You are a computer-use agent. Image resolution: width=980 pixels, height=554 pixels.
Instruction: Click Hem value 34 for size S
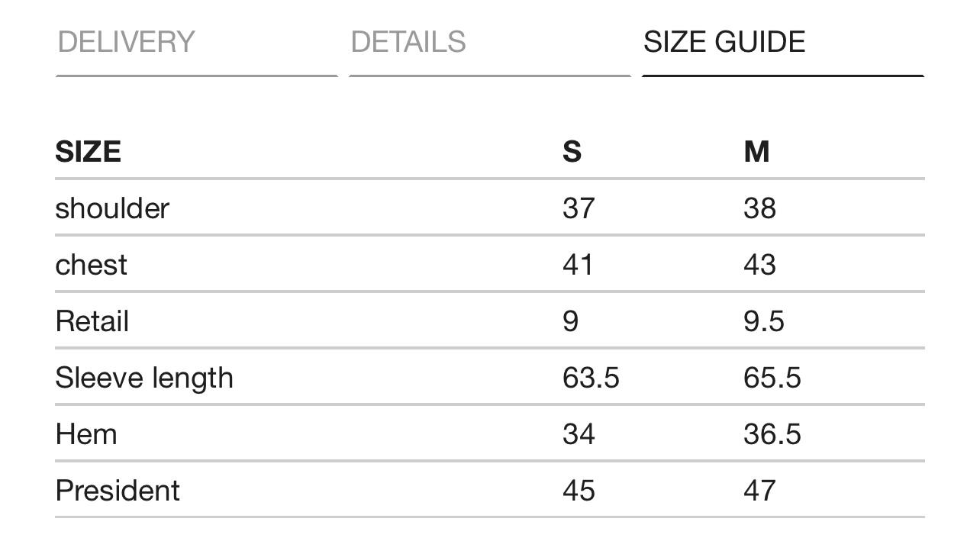[x=578, y=434]
